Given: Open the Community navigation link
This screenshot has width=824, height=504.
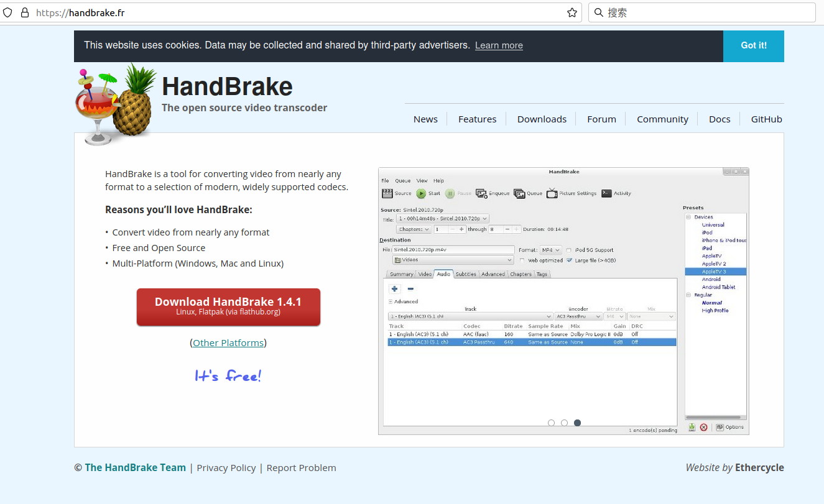Looking at the screenshot, I should tap(662, 119).
